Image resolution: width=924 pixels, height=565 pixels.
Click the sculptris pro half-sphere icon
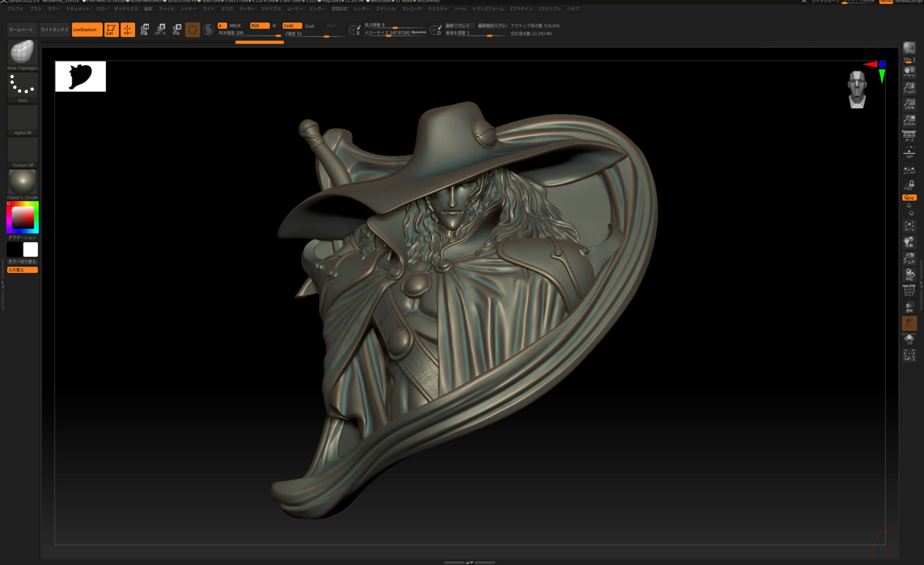coord(209,30)
